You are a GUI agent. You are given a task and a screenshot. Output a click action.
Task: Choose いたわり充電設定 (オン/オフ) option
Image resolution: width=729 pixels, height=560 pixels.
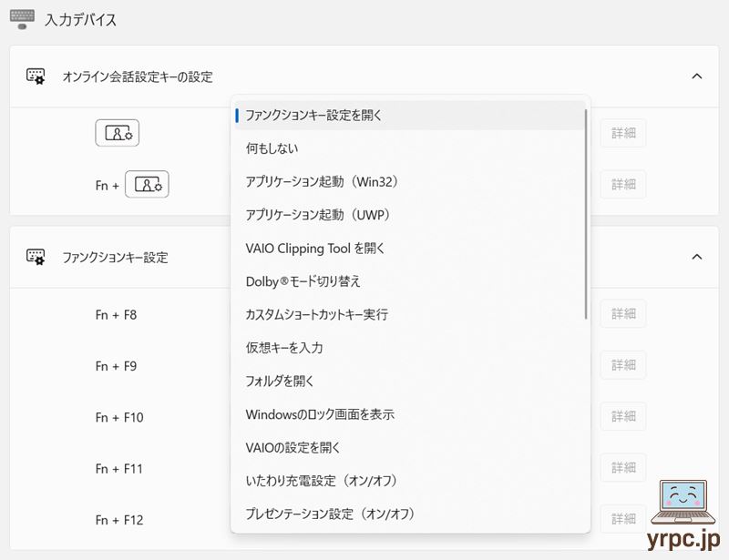click(x=321, y=481)
